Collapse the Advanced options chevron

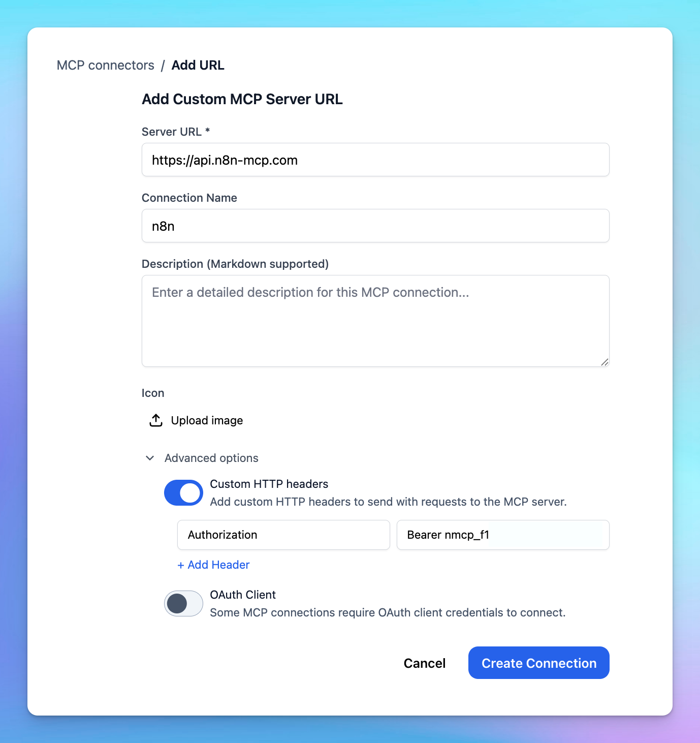pyautogui.click(x=150, y=458)
